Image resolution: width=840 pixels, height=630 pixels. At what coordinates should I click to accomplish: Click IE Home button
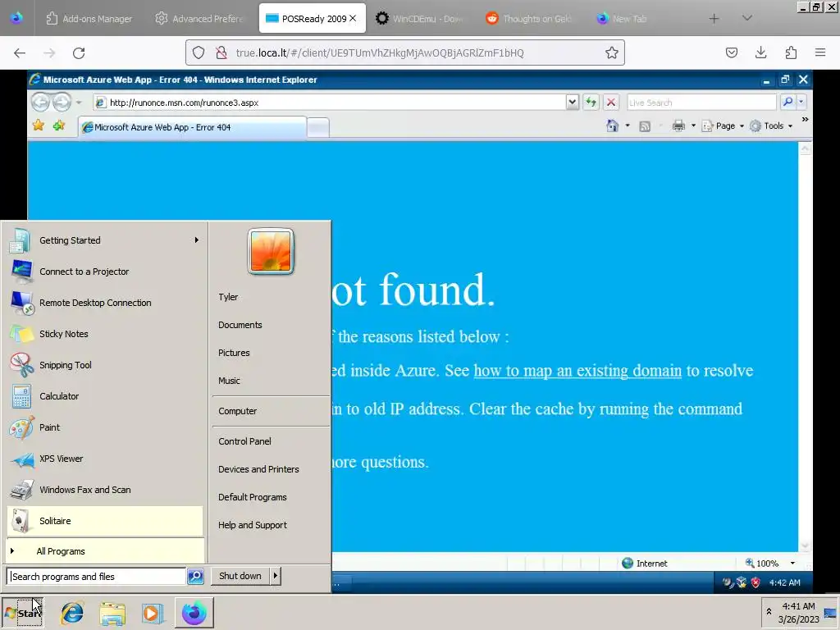(612, 126)
